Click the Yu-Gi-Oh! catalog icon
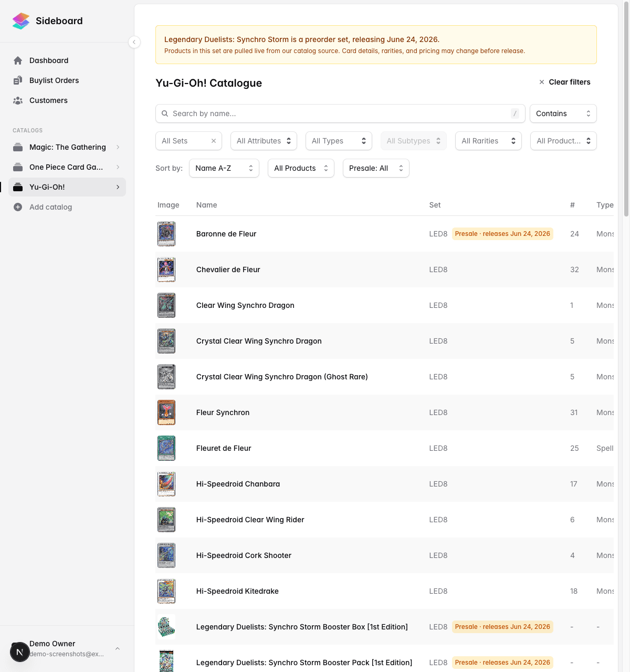Viewport: 630px width, 672px height. pyautogui.click(x=18, y=187)
